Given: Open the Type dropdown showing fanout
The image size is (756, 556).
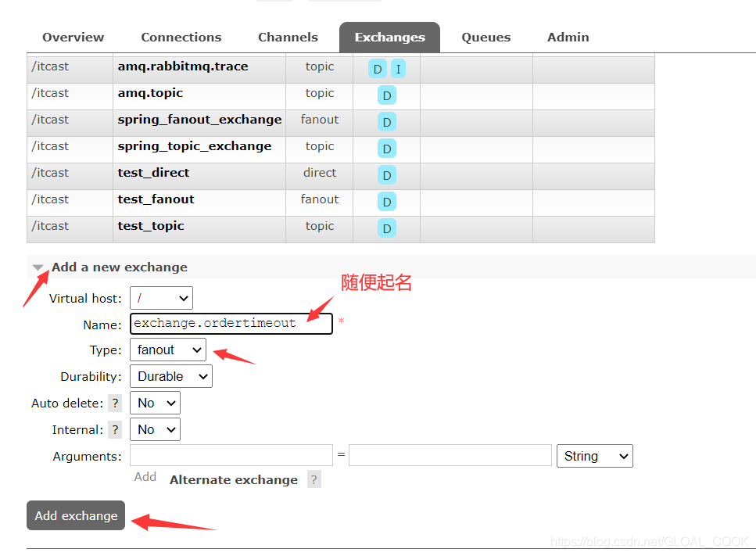Looking at the screenshot, I should point(168,350).
